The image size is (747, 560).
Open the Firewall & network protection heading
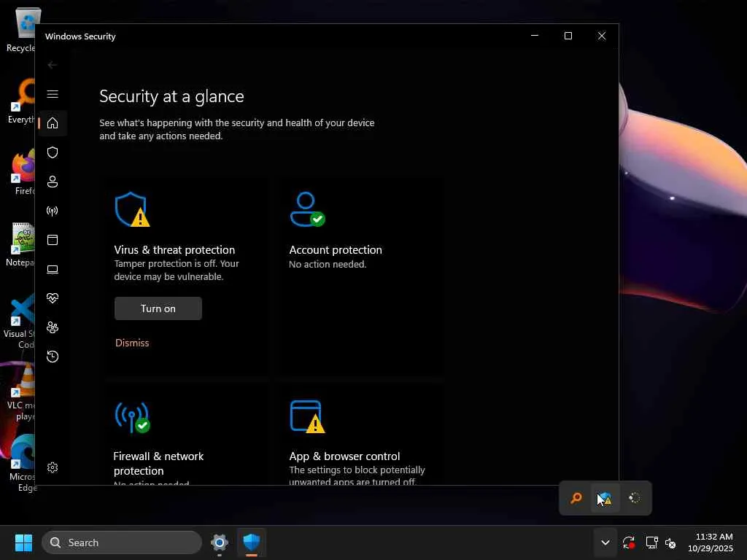[x=158, y=463]
